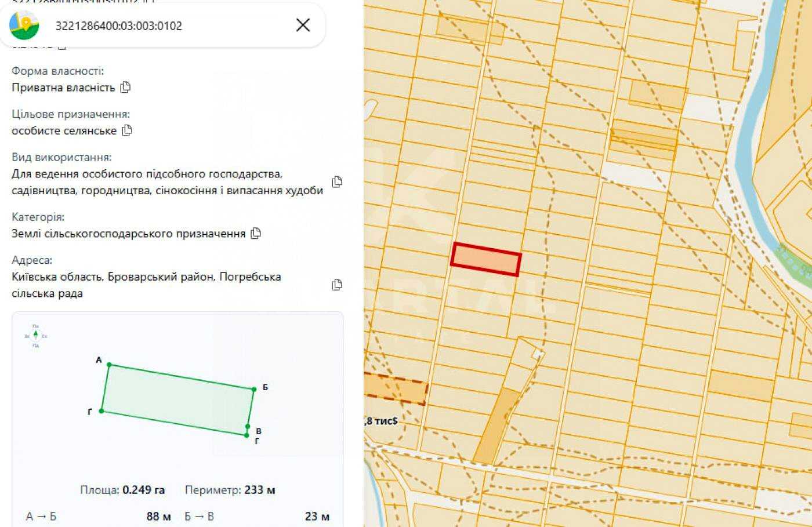The width and height of the screenshot is (812, 527).
Task: Click the map pin logo icon
Action: click(x=24, y=25)
